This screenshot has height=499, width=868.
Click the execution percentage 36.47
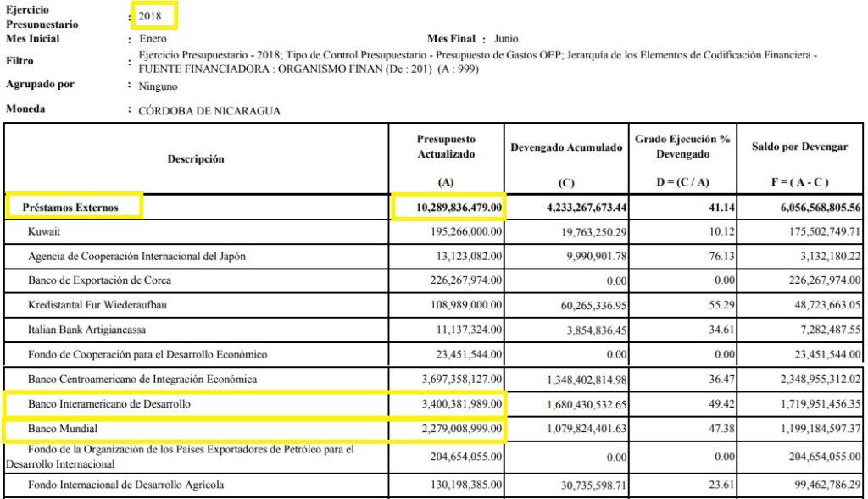722,379
